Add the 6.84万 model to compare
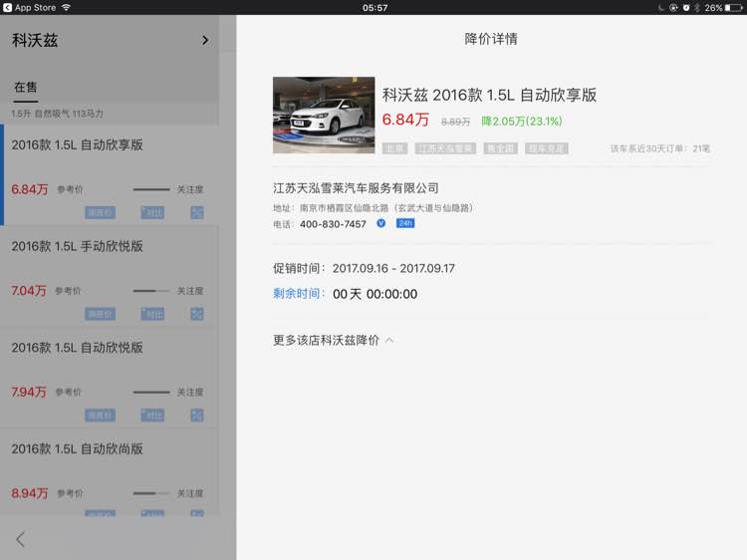The width and height of the screenshot is (747, 560). pyautogui.click(x=152, y=212)
